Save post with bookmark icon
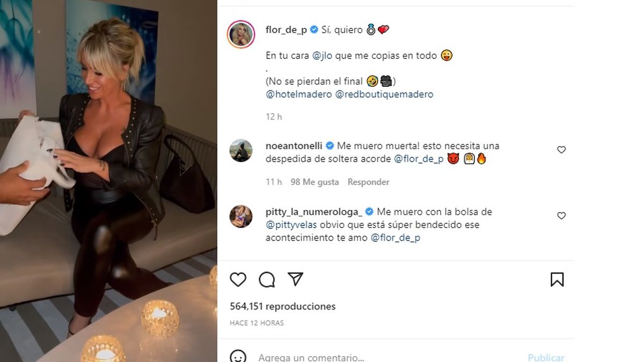Viewport: 644px width, 362px height. tap(557, 279)
